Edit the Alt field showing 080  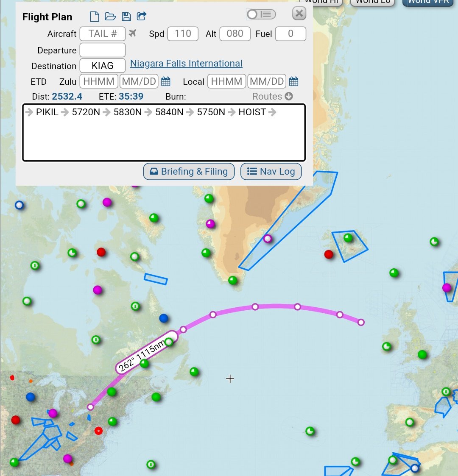click(235, 33)
